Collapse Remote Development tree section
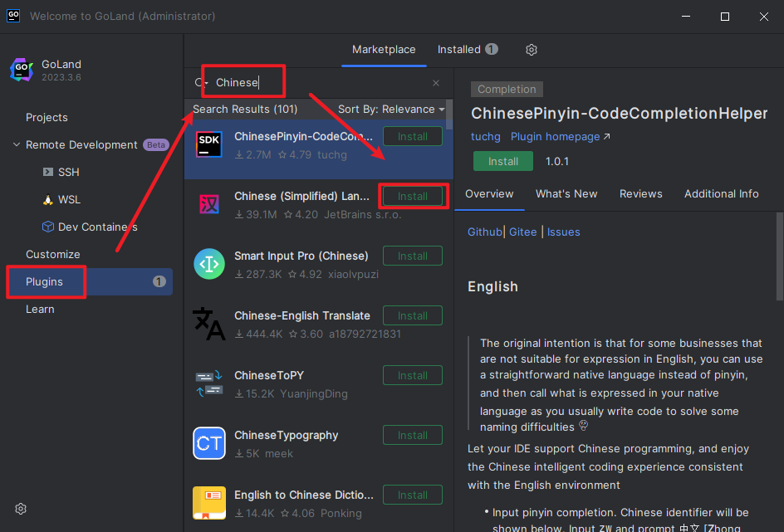The height and width of the screenshot is (532, 784). [17, 145]
